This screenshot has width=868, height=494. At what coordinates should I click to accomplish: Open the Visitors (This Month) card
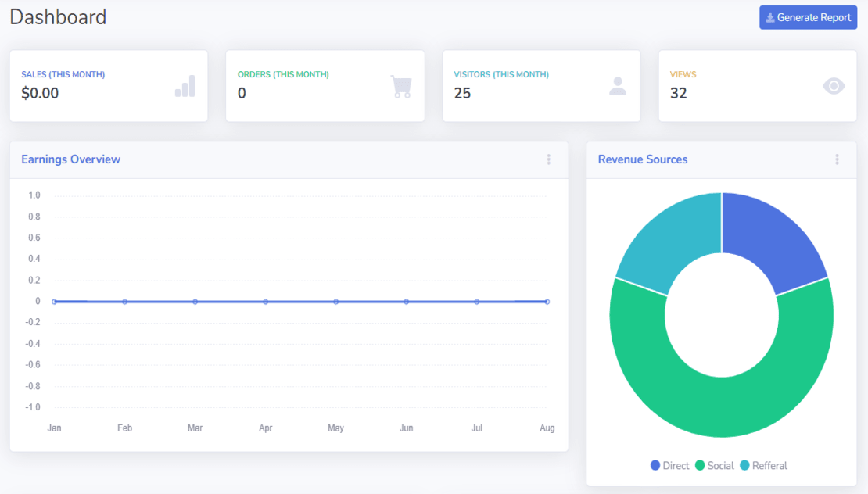541,86
